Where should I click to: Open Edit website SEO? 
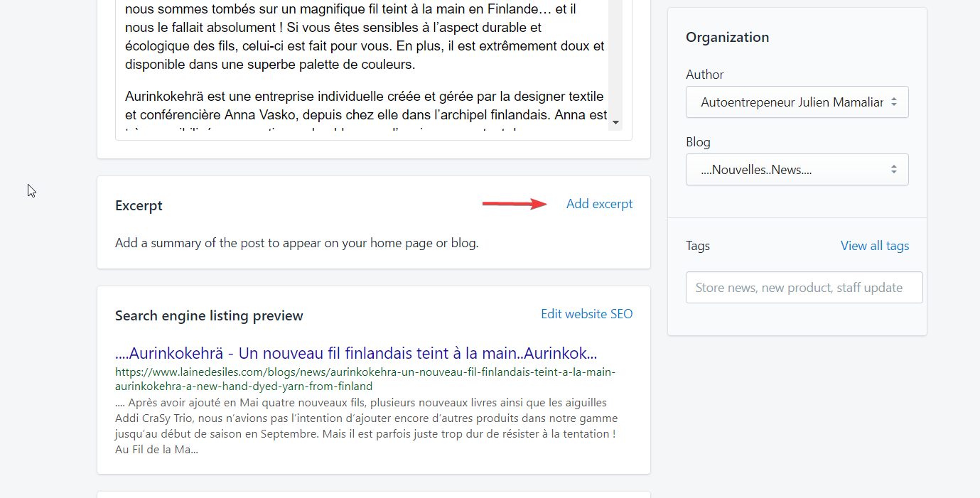click(x=586, y=314)
